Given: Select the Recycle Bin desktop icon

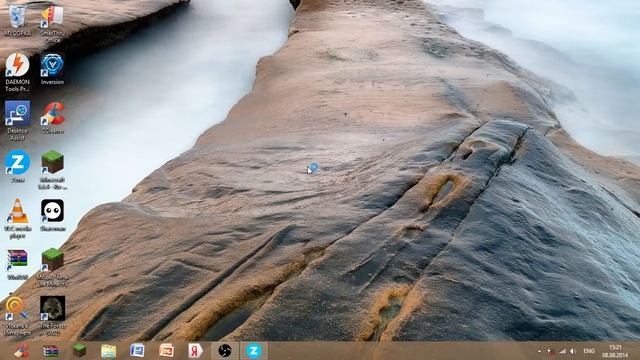Looking at the screenshot, I should click(17, 19).
